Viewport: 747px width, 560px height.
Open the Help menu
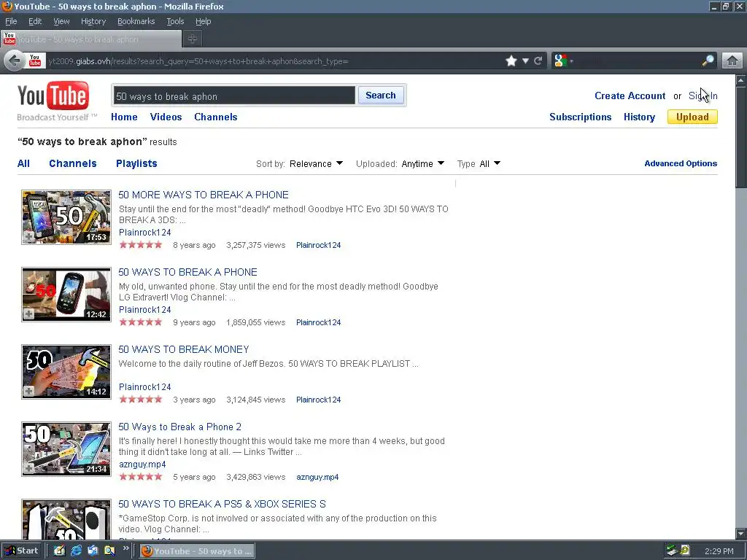coord(203,21)
